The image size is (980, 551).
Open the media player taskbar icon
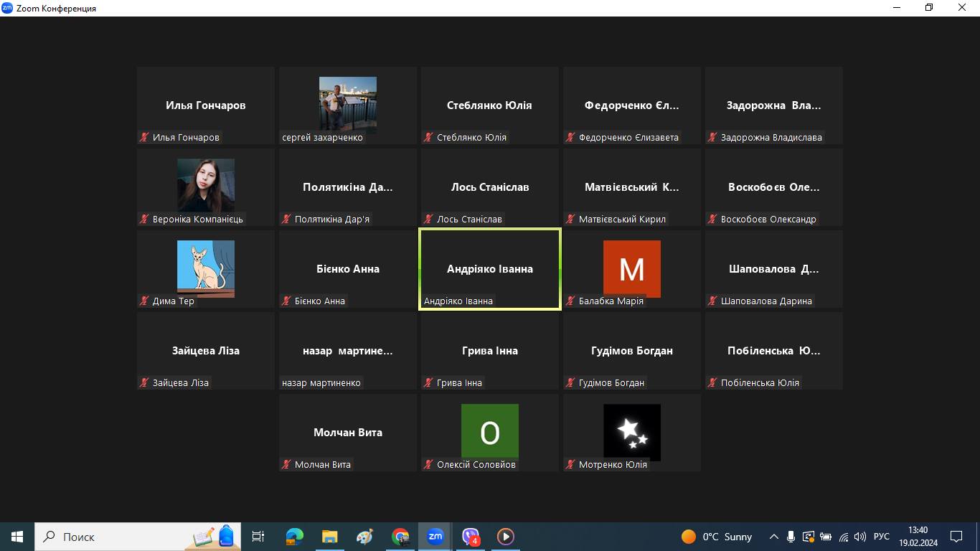[506, 537]
